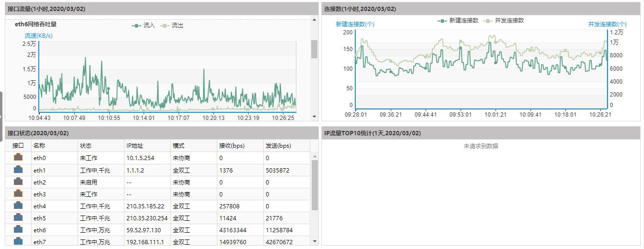
Task: Sort by the 发送(bps) column header
Action: pyautogui.click(x=286, y=146)
